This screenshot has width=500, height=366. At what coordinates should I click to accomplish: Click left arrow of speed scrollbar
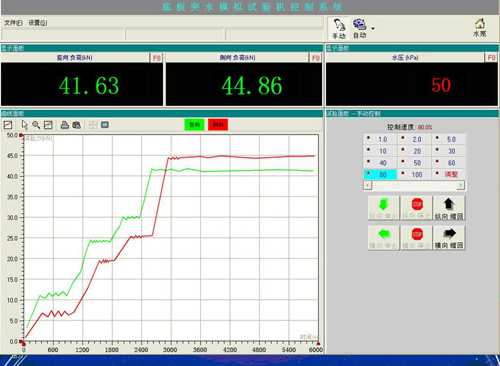[x=368, y=185]
